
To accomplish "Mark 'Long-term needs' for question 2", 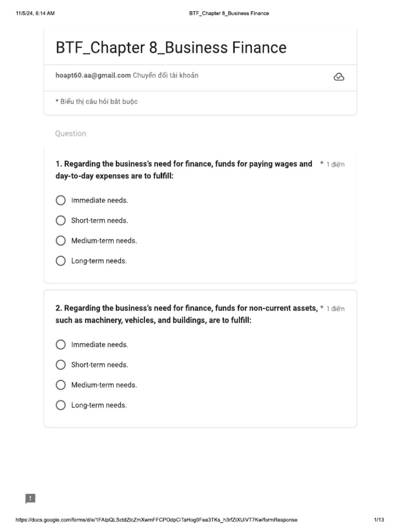I will coord(61,405).
